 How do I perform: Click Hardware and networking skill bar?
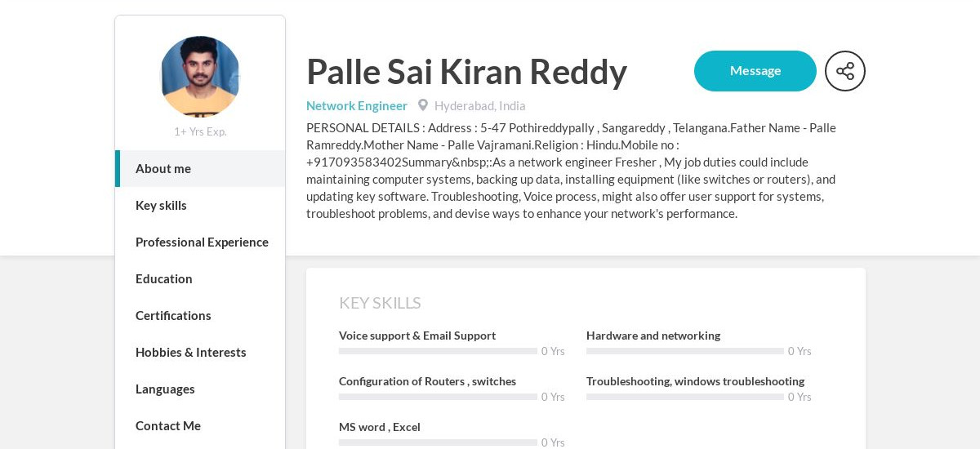click(x=685, y=351)
